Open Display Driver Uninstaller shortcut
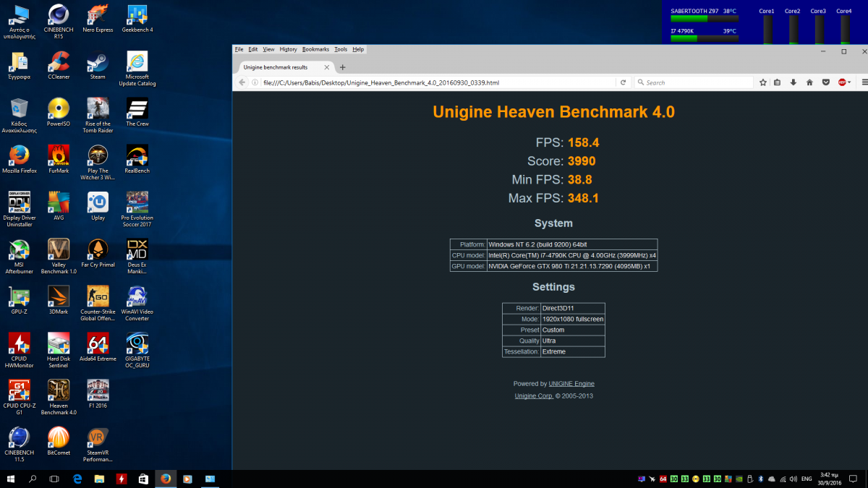 pyautogui.click(x=19, y=210)
